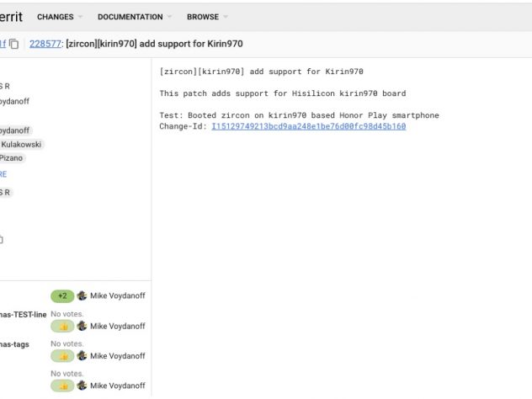Click the avatar beside the middle thumbs-up chip
The height and width of the screenshot is (399, 532).
click(82, 356)
